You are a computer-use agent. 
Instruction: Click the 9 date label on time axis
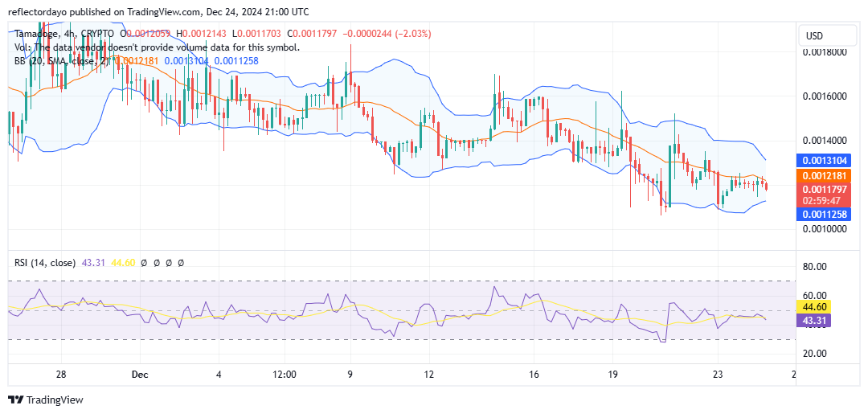(x=350, y=374)
